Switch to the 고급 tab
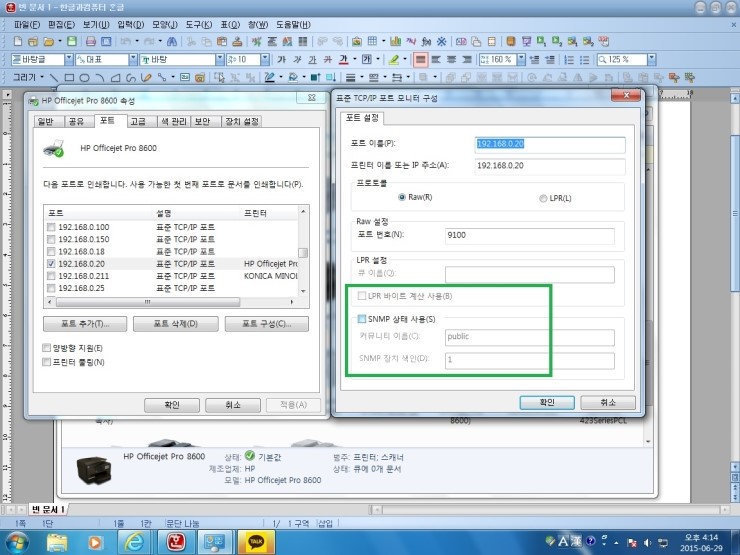The width and height of the screenshot is (740, 555). click(x=137, y=121)
